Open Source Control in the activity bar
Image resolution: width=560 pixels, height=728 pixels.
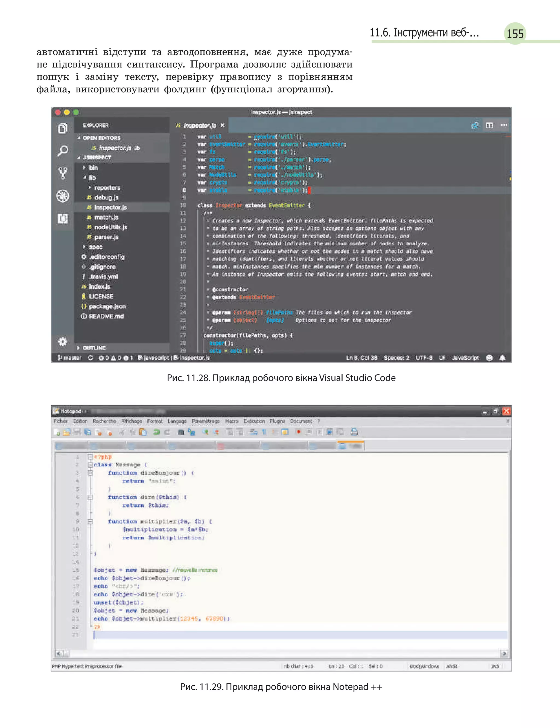click(63, 173)
